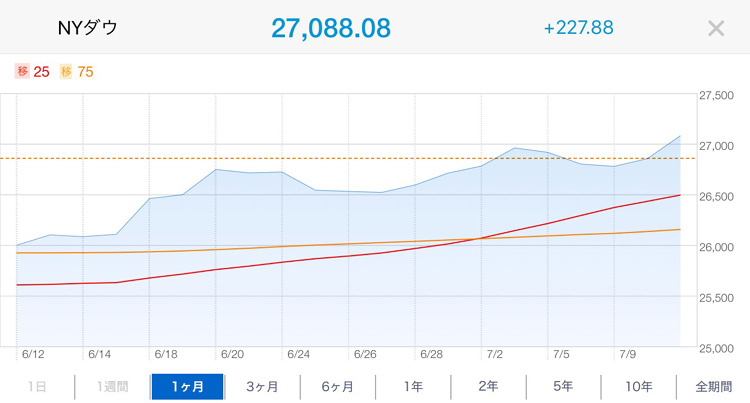Switch chart to 3ヶ月 range
750x403 pixels.
coord(262,386)
